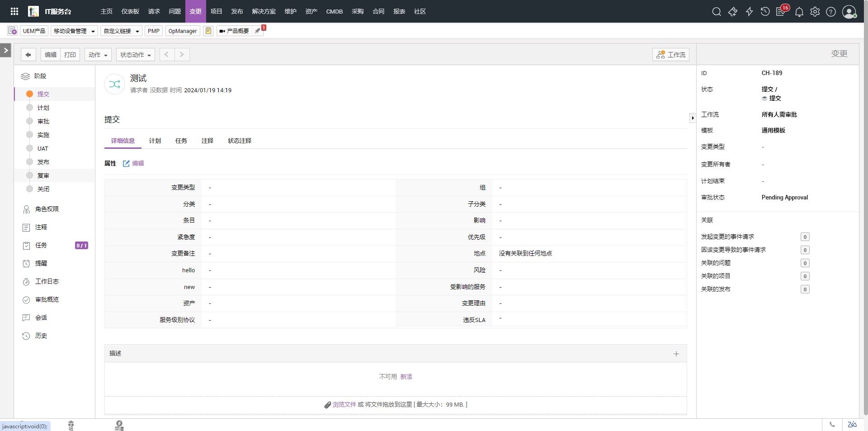This screenshot has height=431, width=868.
Task: Open the notifications bell icon
Action: tap(799, 12)
